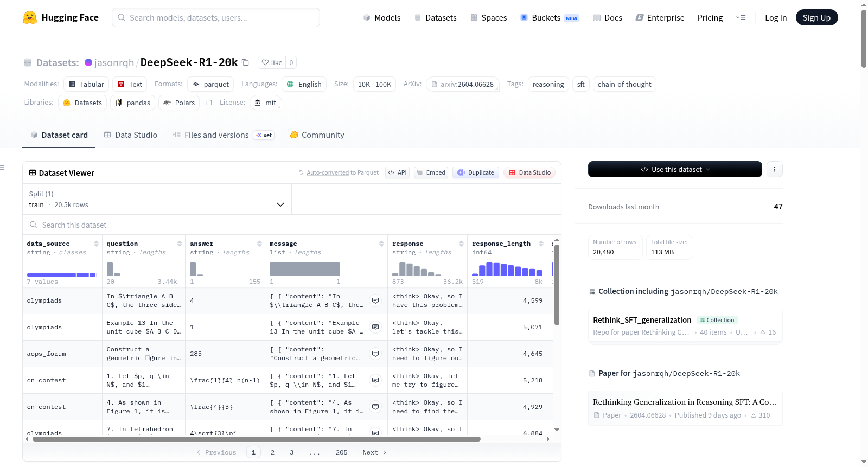The width and height of the screenshot is (868, 467).
Task: Switch to the Community tab
Action: (x=317, y=135)
